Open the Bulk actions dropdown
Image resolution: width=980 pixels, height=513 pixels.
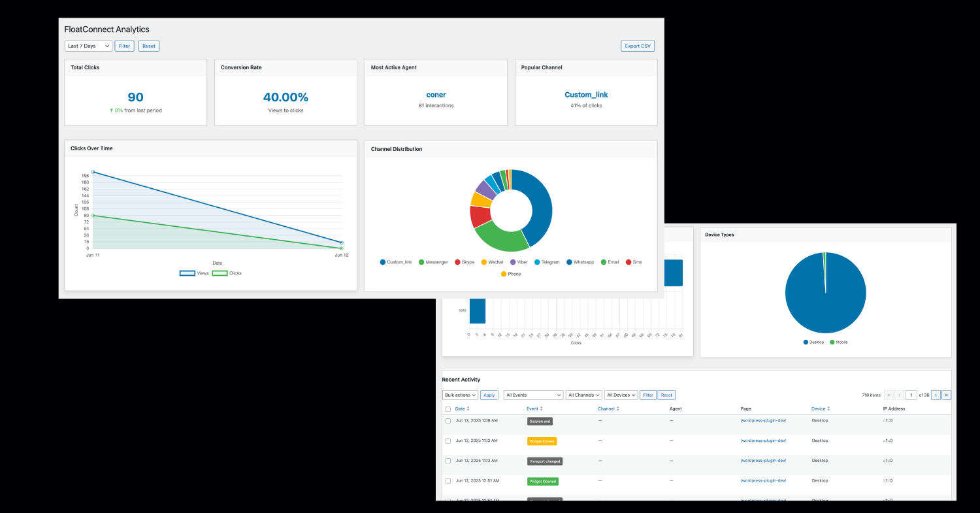(460, 395)
